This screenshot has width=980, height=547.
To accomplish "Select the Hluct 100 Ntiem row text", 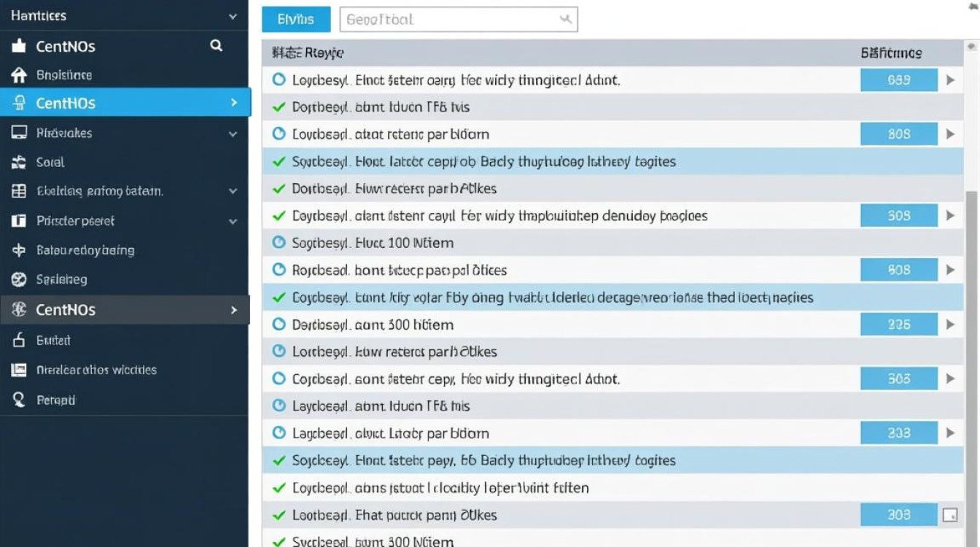I will point(373,243).
